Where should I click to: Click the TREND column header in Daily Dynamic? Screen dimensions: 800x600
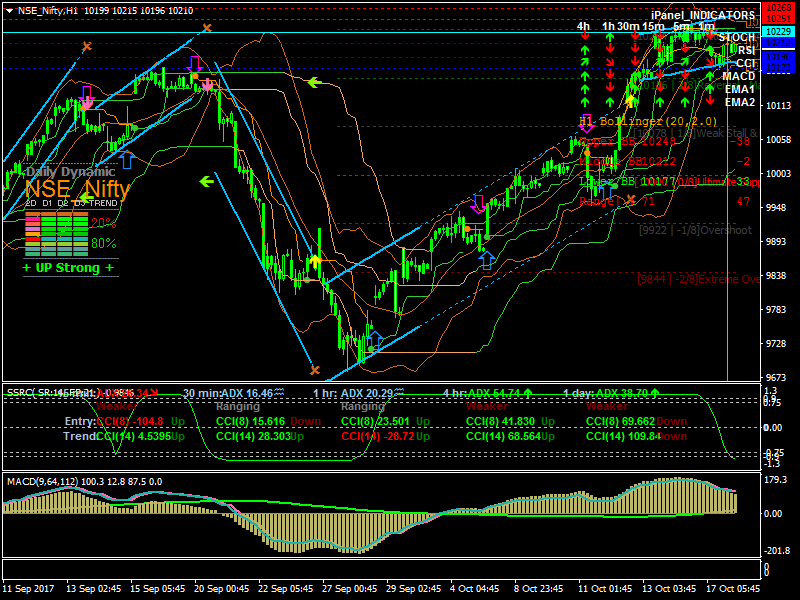tap(104, 203)
